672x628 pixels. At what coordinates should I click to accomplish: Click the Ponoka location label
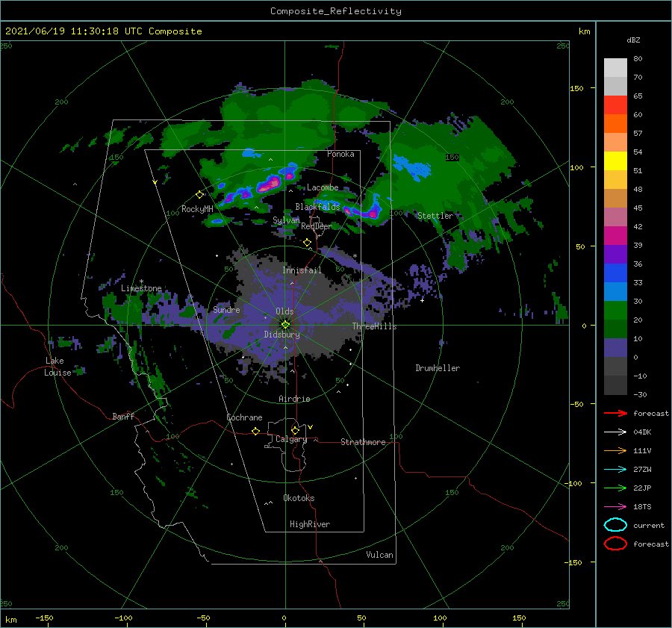340,154
